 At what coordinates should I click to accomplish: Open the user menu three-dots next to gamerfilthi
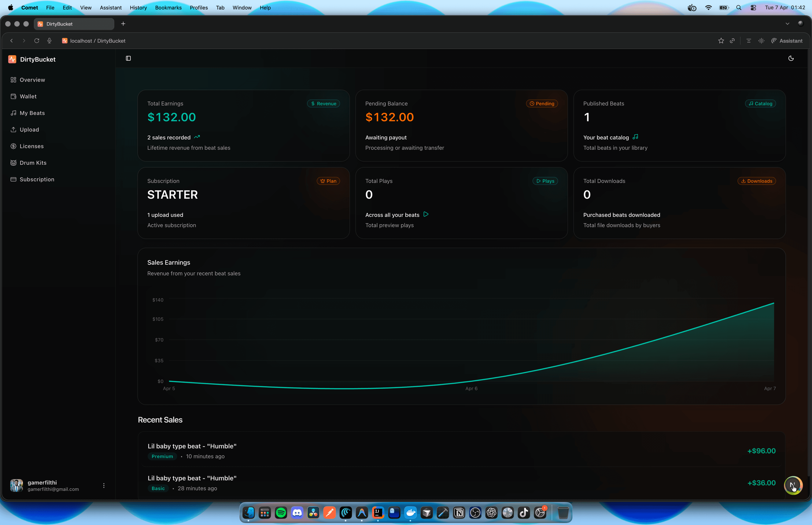pos(104,485)
